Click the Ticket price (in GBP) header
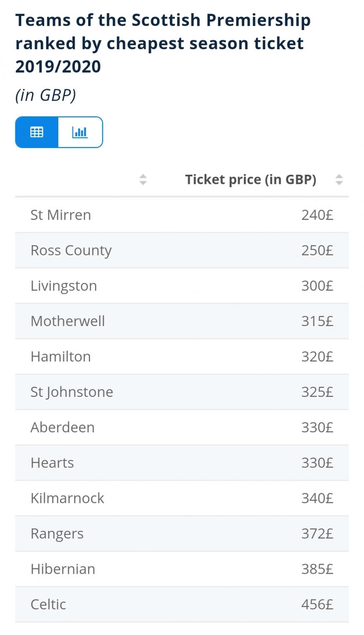The width and height of the screenshot is (364, 635). coord(250,179)
